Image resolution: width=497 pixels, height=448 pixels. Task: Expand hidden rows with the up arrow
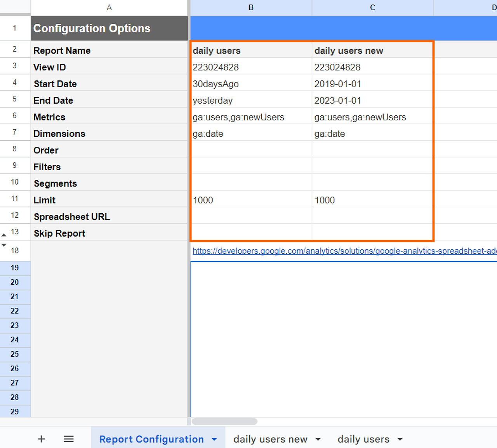(4, 235)
